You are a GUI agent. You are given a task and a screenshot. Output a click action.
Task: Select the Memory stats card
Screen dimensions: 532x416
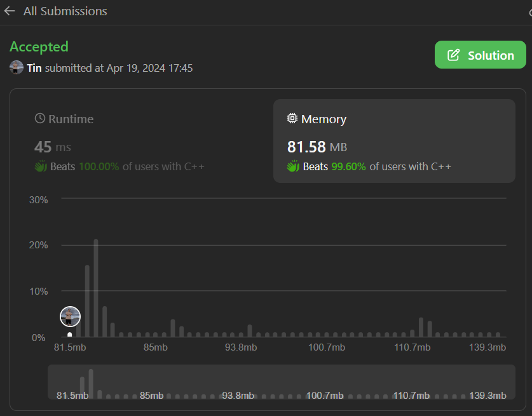(394, 141)
